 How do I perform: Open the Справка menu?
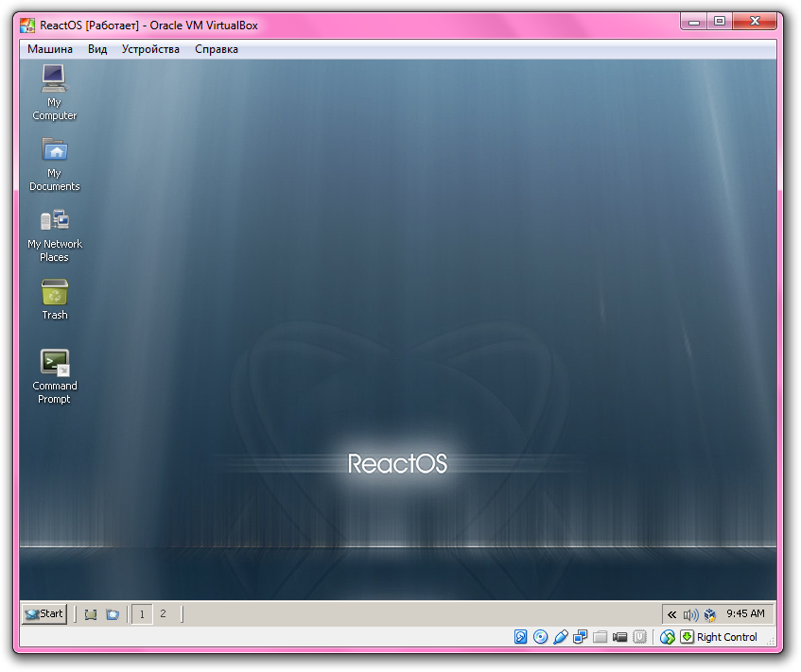(x=216, y=49)
